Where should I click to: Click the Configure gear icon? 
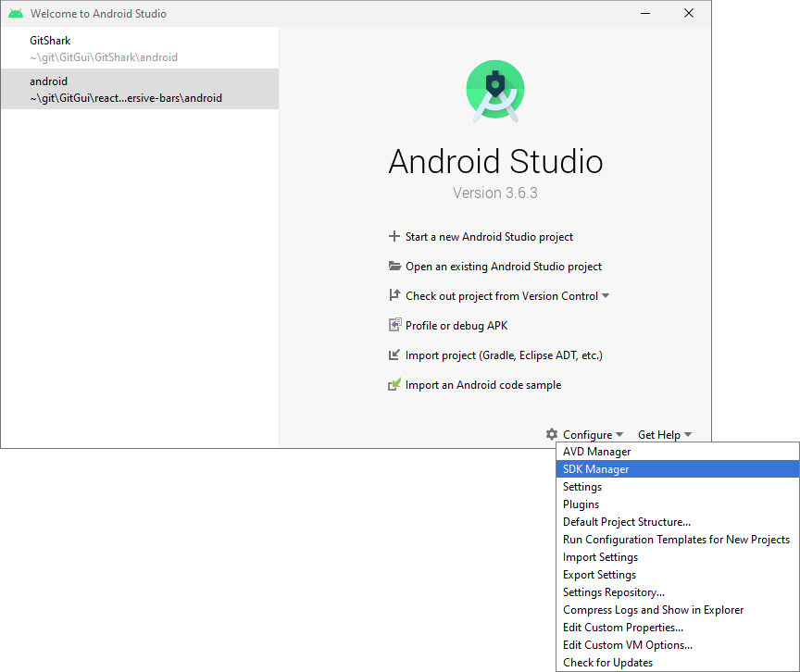pos(552,434)
